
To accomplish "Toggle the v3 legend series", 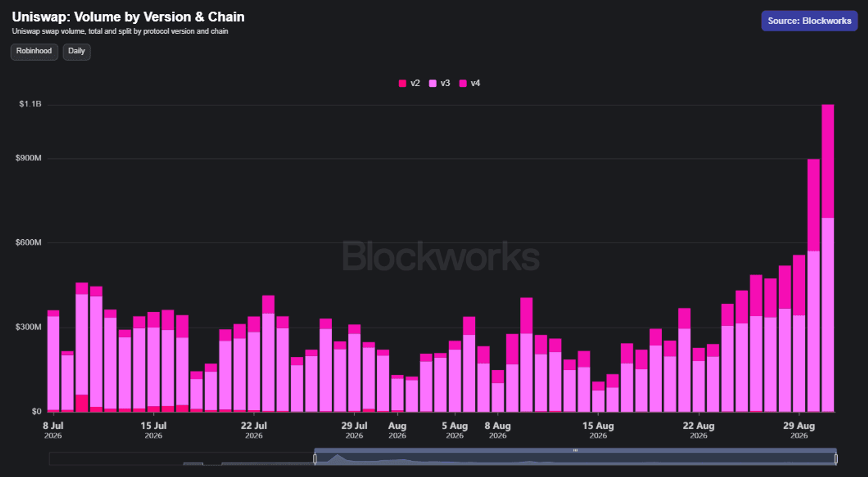I will 440,83.
